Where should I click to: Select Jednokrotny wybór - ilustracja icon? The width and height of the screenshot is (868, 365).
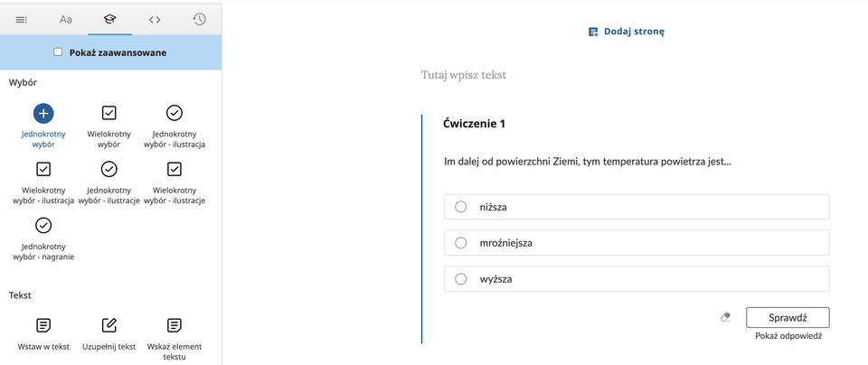pos(175,113)
